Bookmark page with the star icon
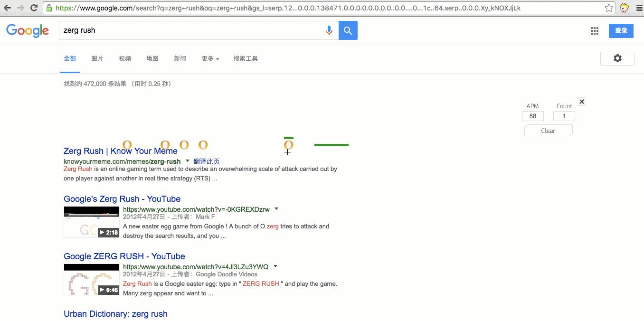The height and width of the screenshot is (321, 644). pos(609,8)
